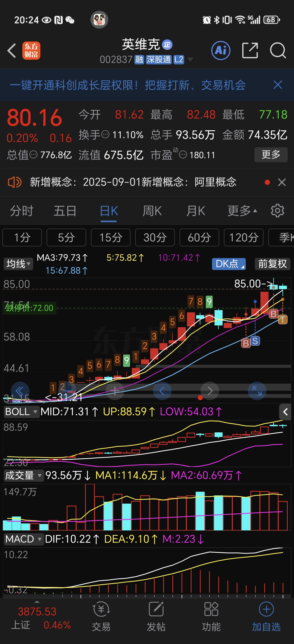294x644 pixels.
Task: Zoom chart with the plus button
Action: pos(115,391)
